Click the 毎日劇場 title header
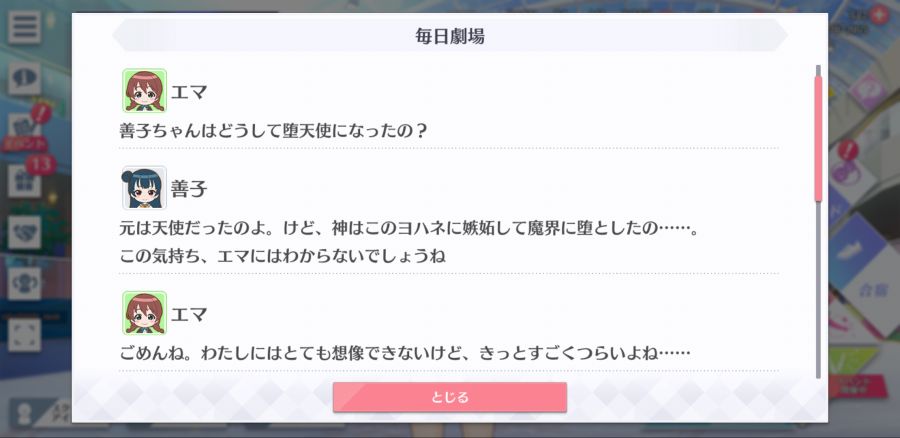The height and width of the screenshot is (438, 900). pyautogui.click(x=449, y=36)
